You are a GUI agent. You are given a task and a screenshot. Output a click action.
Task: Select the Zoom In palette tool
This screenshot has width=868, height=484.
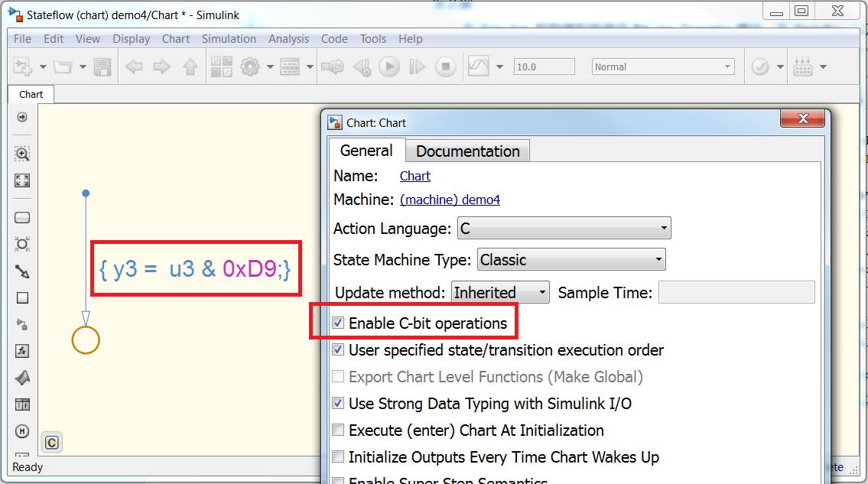click(x=22, y=154)
